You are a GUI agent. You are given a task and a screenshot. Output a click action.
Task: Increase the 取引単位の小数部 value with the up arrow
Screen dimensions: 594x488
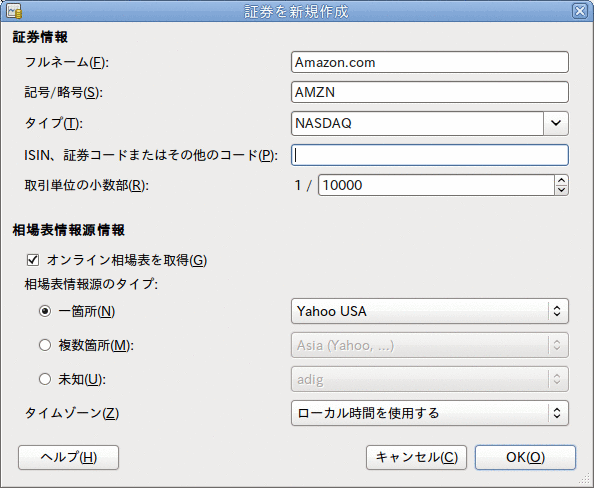tap(561, 180)
